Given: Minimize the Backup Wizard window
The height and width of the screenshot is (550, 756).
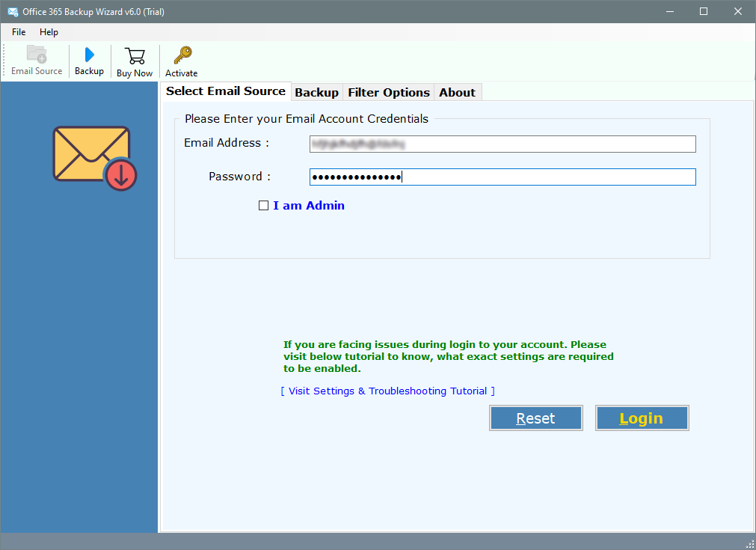Looking at the screenshot, I should pyautogui.click(x=670, y=11).
